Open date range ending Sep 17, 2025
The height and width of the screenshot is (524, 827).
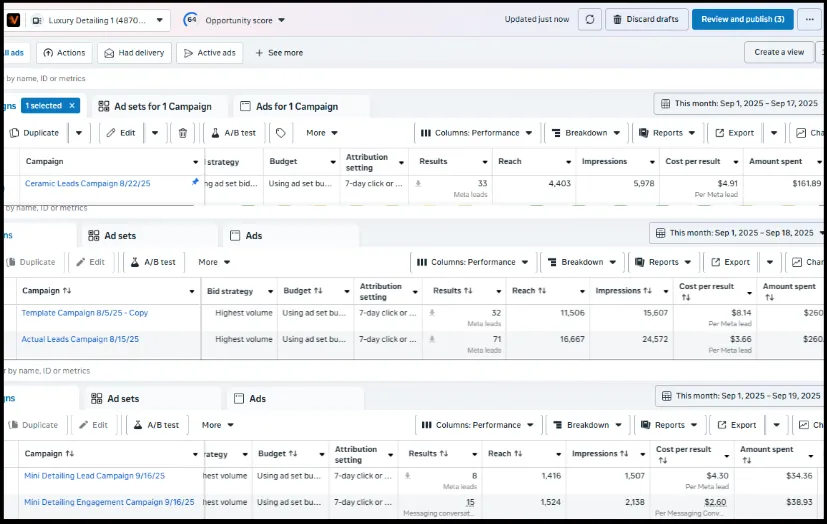[738, 104]
